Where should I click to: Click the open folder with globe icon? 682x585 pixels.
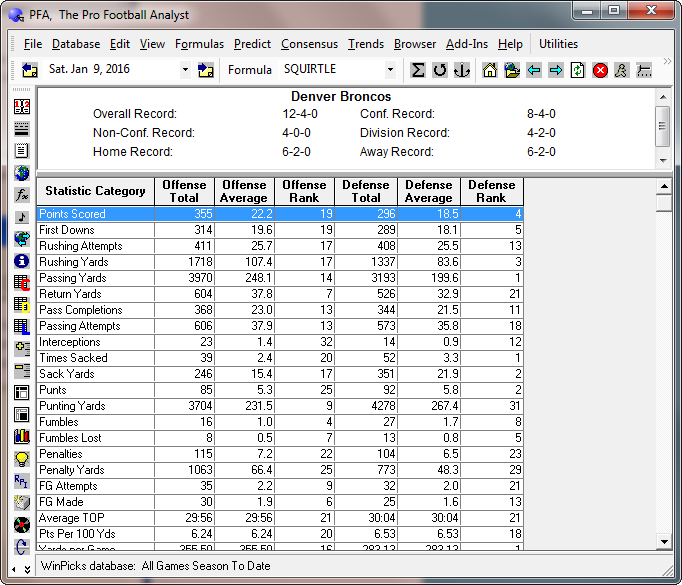coord(512,70)
